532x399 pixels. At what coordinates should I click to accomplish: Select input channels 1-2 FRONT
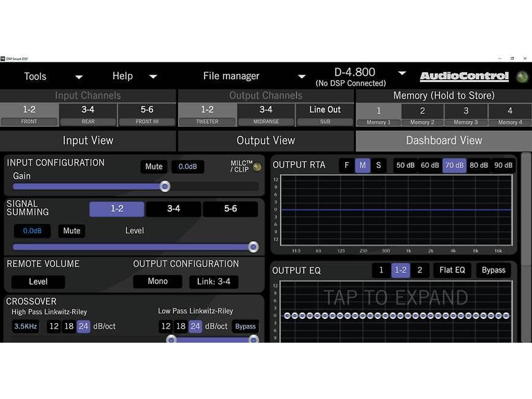[x=29, y=114]
